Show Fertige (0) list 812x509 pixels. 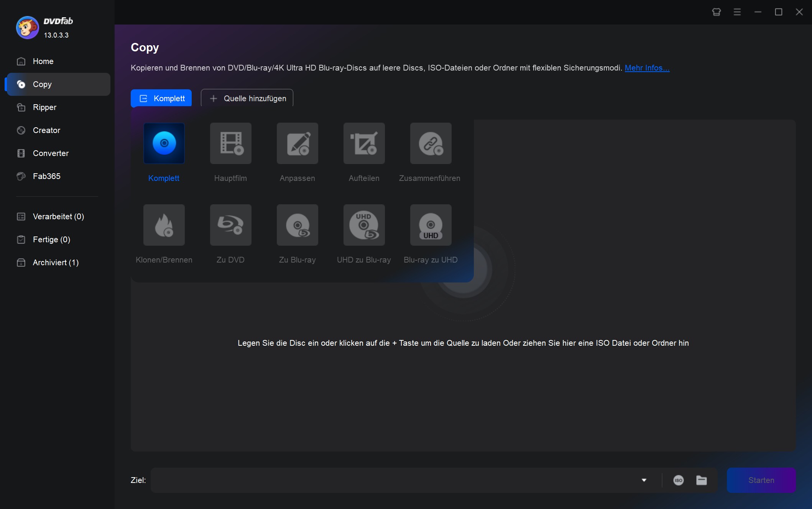point(58,240)
